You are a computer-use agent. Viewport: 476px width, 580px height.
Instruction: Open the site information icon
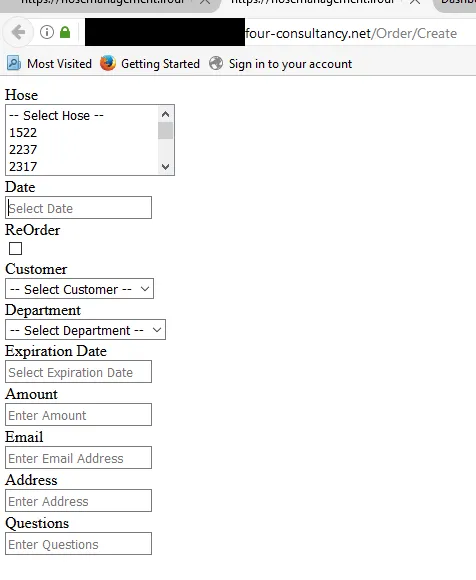tap(47, 33)
